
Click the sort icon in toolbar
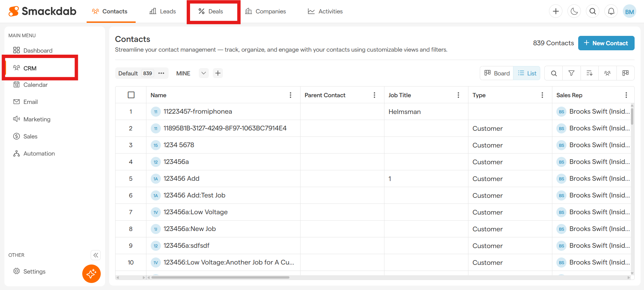(589, 73)
